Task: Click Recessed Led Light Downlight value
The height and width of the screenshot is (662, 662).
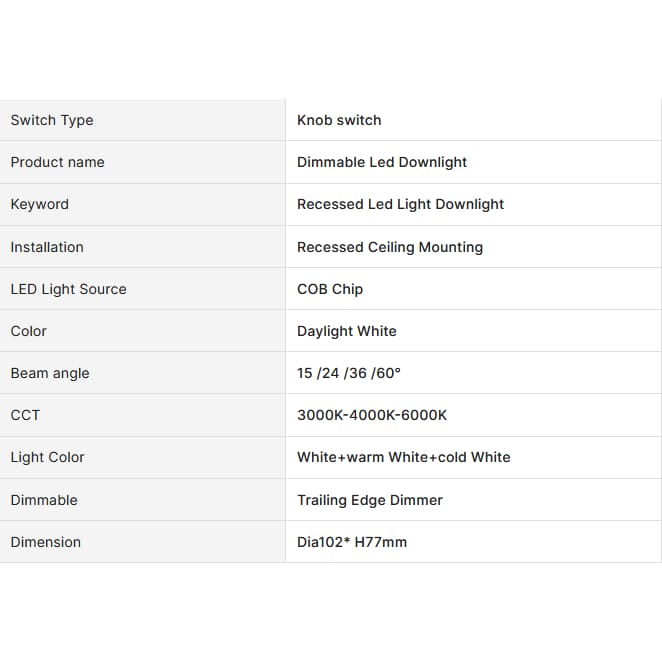Action: tap(400, 204)
